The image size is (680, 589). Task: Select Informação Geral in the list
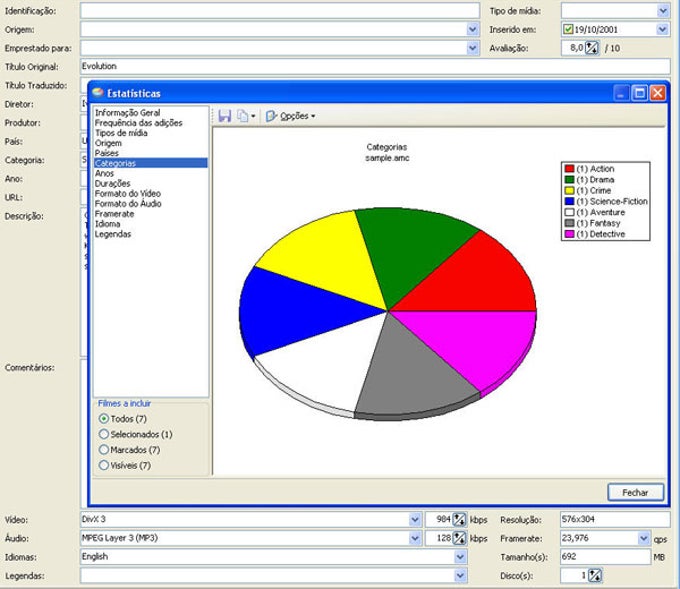pyautogui.click(x=128, y=112)
